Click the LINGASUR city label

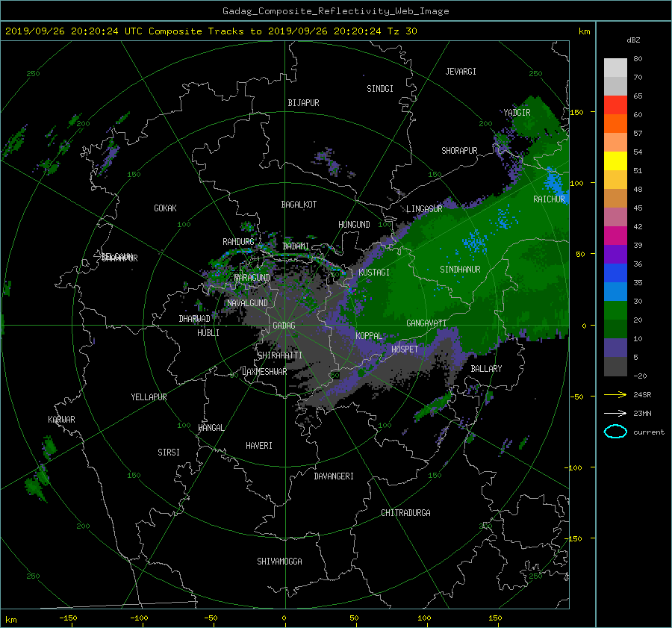coord(424,209)
